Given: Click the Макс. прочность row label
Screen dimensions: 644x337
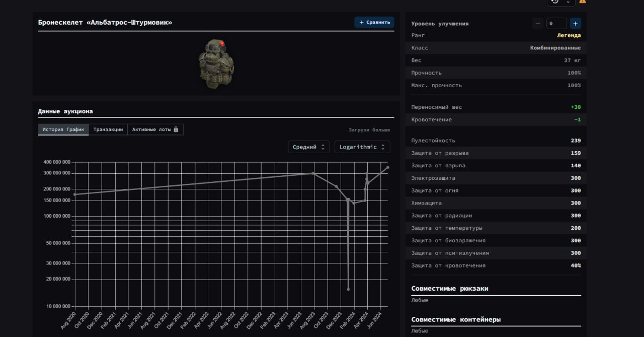Looking at the screenshot, I should pos(436,86).
